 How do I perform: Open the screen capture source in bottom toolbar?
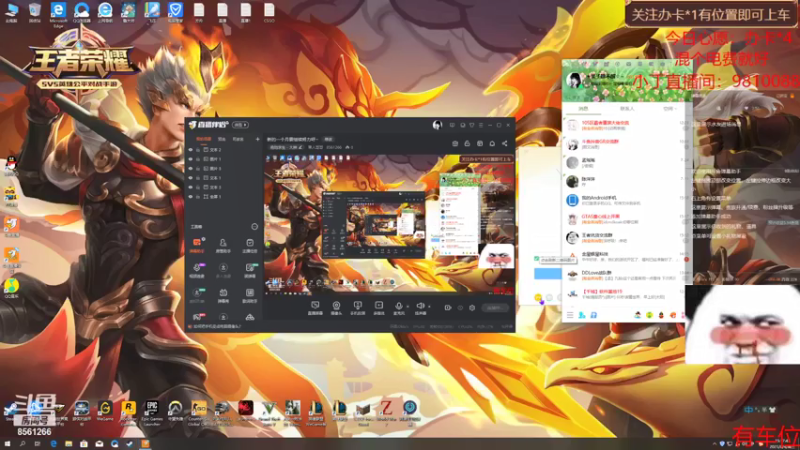tap(315, 307)
